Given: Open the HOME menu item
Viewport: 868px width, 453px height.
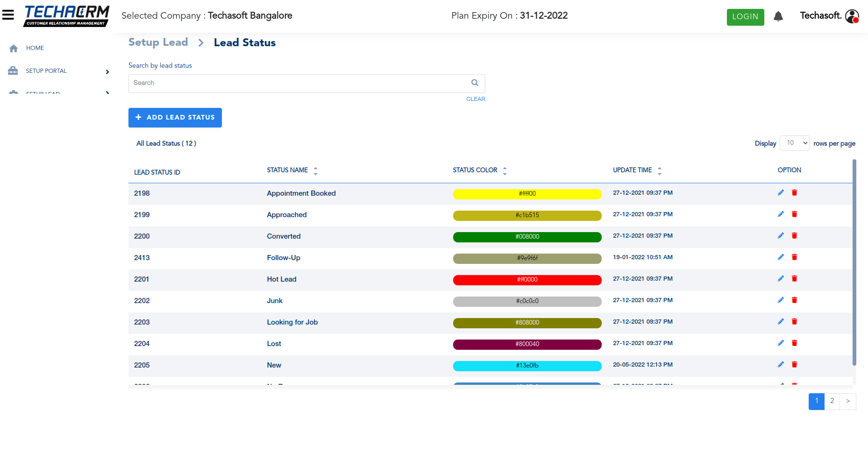Looking at the screenshot, I should coord(35,48).
